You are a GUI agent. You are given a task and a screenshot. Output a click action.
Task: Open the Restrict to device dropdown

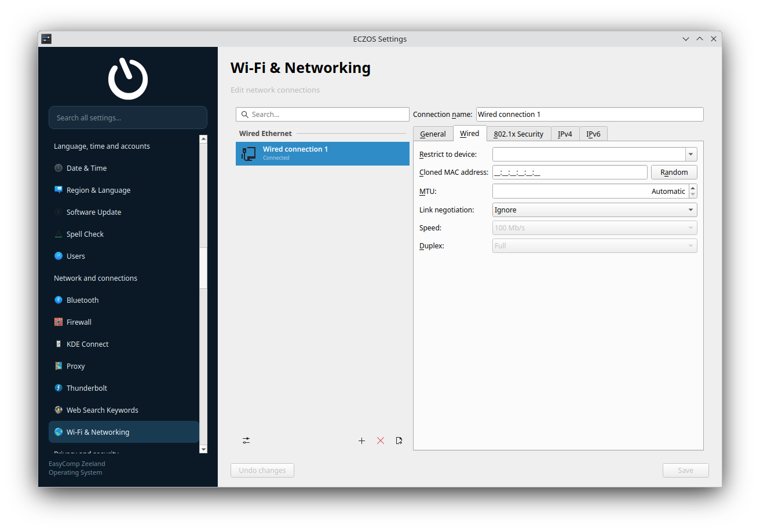pos(690,155)
